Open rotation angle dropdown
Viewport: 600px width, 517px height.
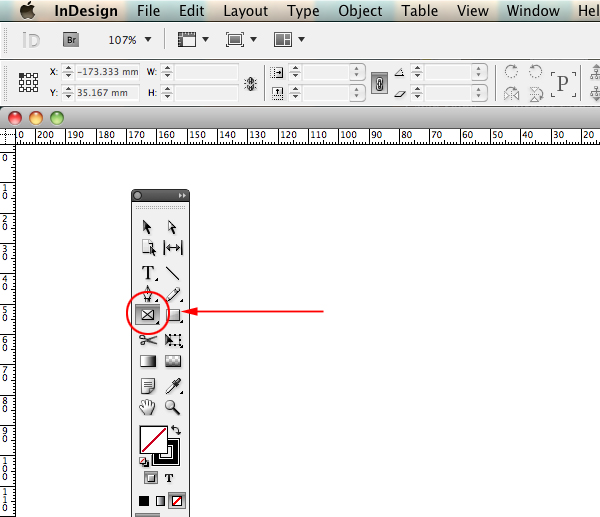(478, 72)
